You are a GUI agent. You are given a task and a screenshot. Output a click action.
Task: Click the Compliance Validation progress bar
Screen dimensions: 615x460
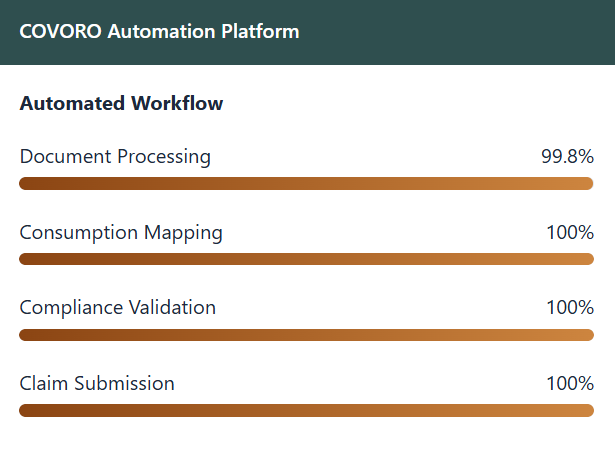point(307,334)
